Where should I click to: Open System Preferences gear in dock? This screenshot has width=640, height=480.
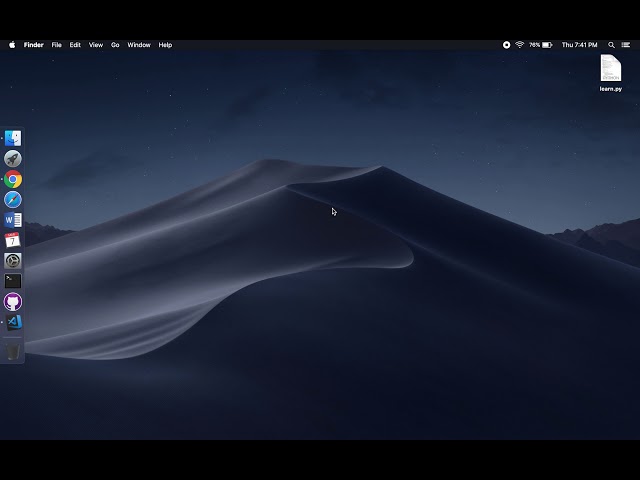click(x=13, y=261)
